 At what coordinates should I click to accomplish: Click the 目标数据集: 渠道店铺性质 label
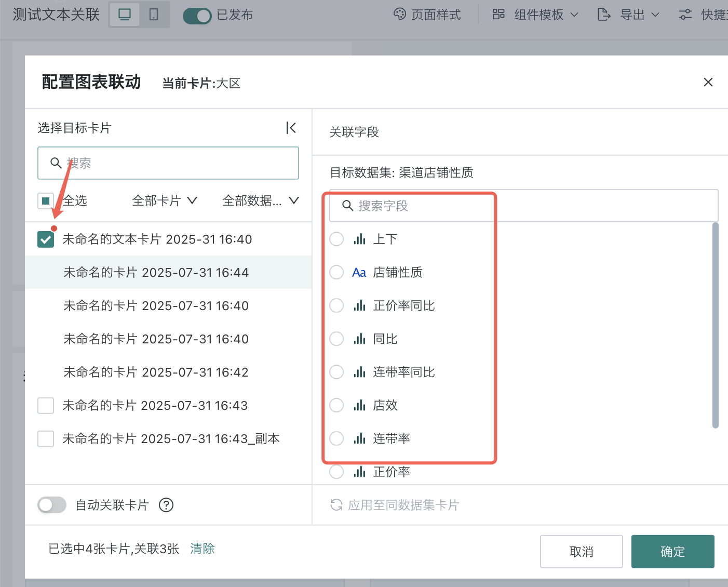click(x=402, y=172)
